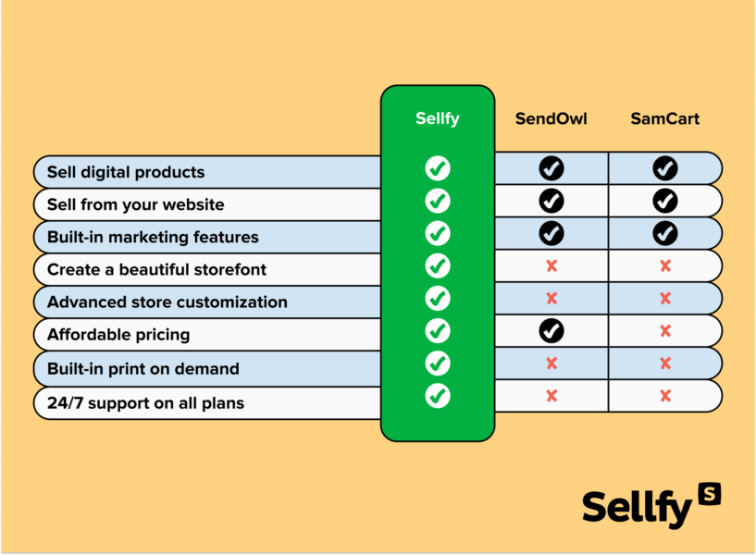Click Sellfy checkmark for Built-in print on demand

(438, 364)
